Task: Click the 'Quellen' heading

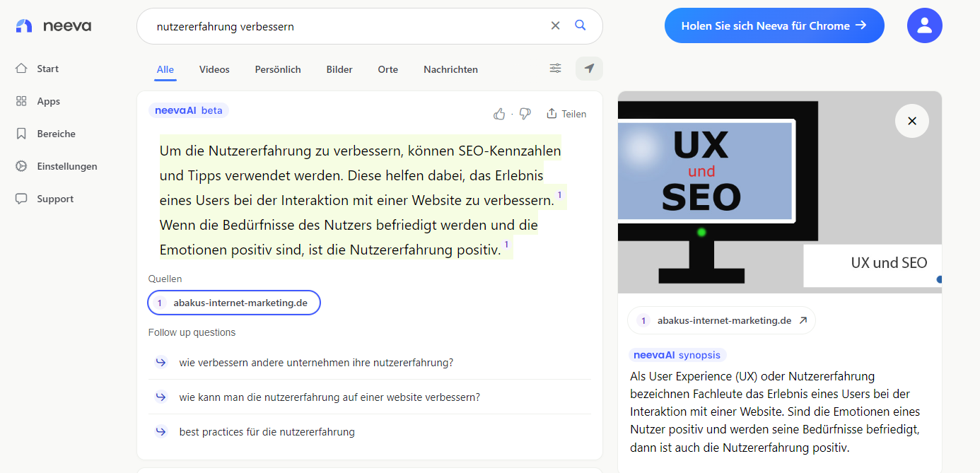Action: coord(165,279)
